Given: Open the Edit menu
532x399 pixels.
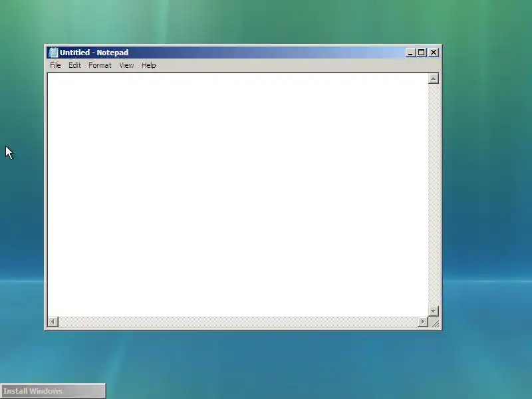Looking at the screenshot, I should point(74,65).
